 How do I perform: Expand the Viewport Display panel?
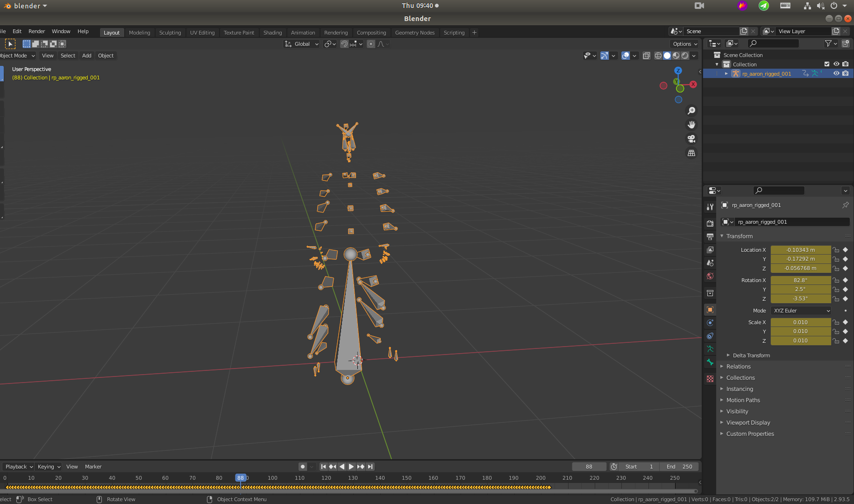(x=748, y=423)
